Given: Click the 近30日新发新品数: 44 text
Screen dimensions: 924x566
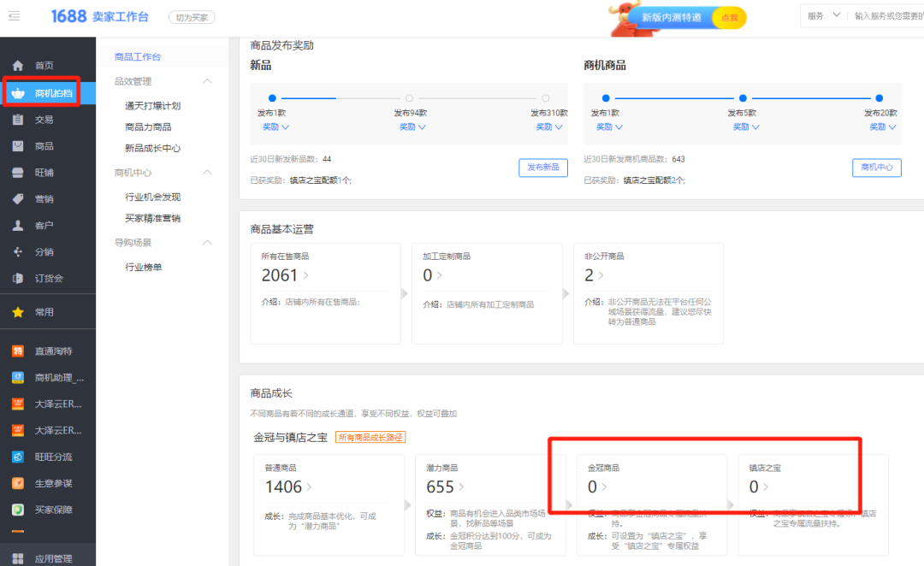Looking at the screenshot, I should point(291,159).
